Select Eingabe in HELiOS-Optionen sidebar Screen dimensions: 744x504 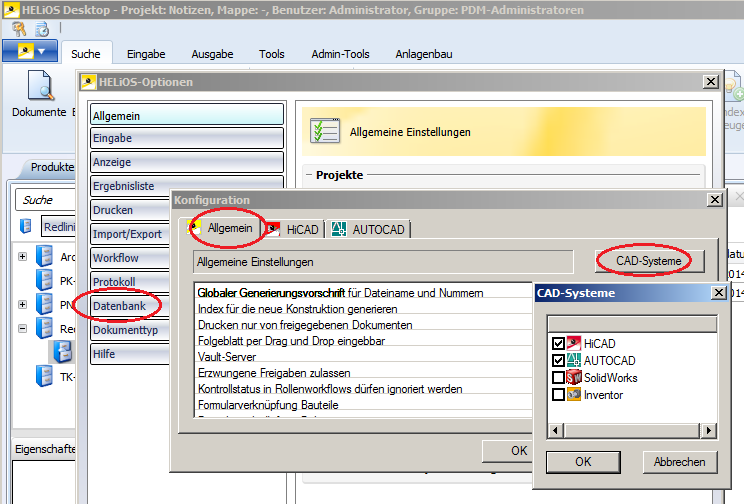187,138
